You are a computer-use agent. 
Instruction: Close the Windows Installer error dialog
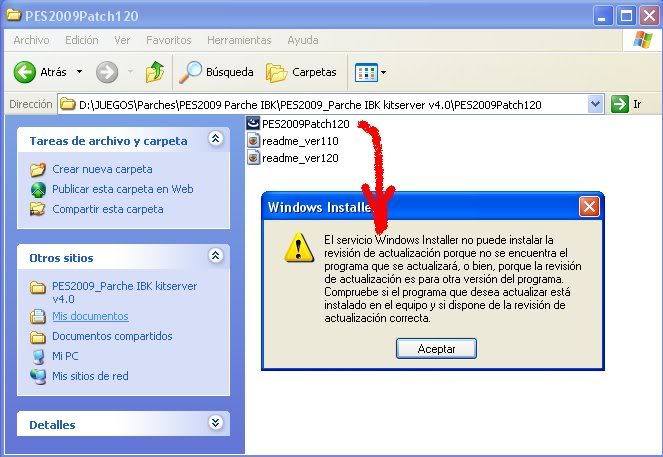point(589,207)
